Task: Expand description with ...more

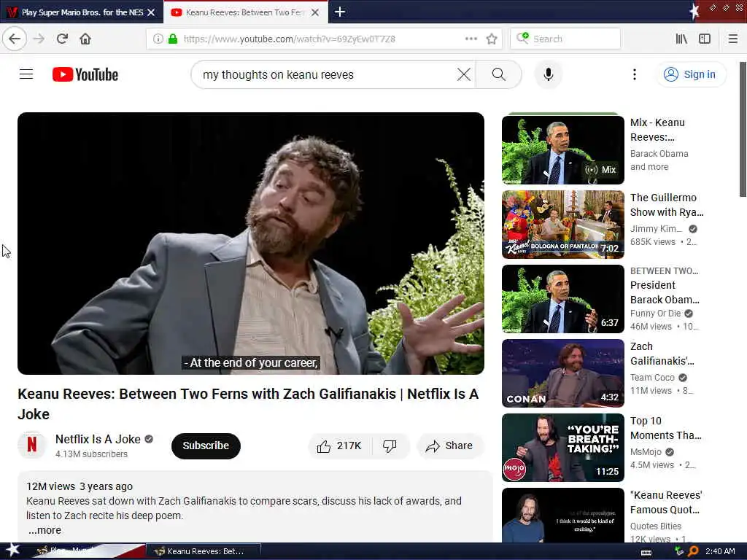Action: pos(44,530)
